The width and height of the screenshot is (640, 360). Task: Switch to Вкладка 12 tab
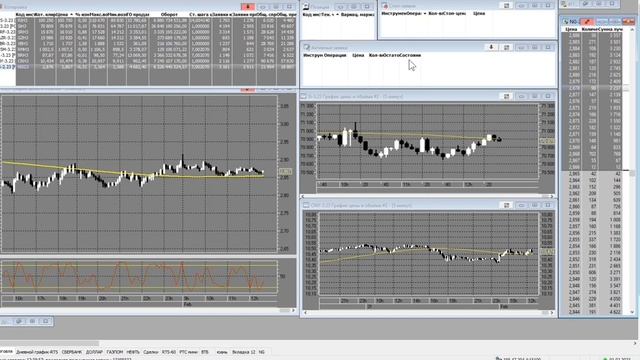coord(244,352)
